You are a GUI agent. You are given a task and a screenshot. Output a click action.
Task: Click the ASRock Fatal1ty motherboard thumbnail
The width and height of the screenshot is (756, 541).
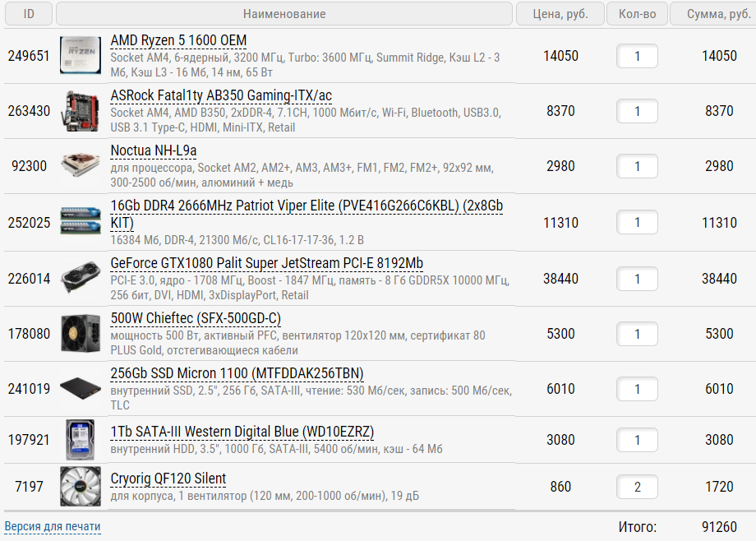[81, 110]
